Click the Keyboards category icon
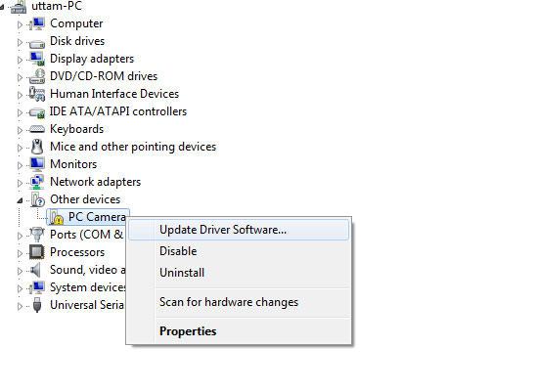The image size is (538, 392). (37, 129)
